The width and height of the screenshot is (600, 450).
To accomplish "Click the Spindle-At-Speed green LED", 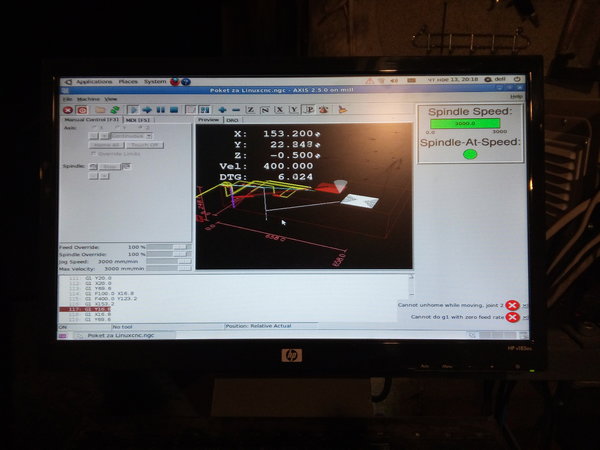I will (x=470, y=154).
